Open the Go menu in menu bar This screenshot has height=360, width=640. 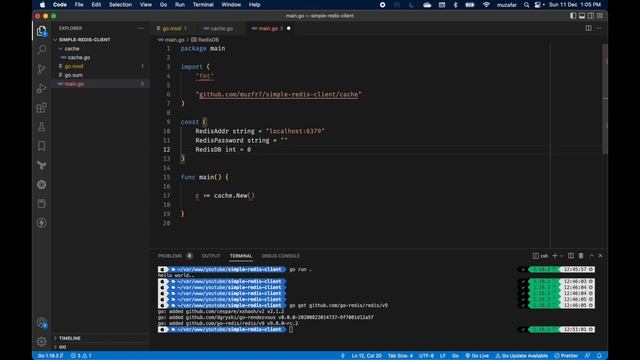(x=163, y=4)
